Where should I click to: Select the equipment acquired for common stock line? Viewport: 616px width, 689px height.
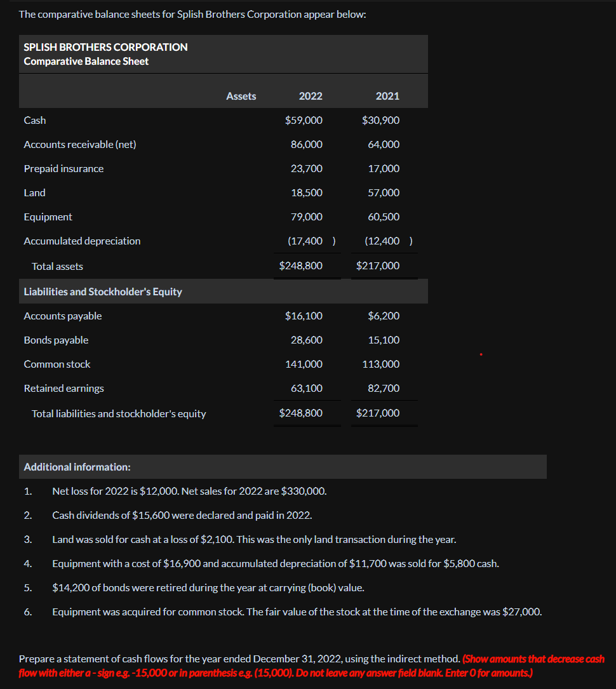(297, 612)
